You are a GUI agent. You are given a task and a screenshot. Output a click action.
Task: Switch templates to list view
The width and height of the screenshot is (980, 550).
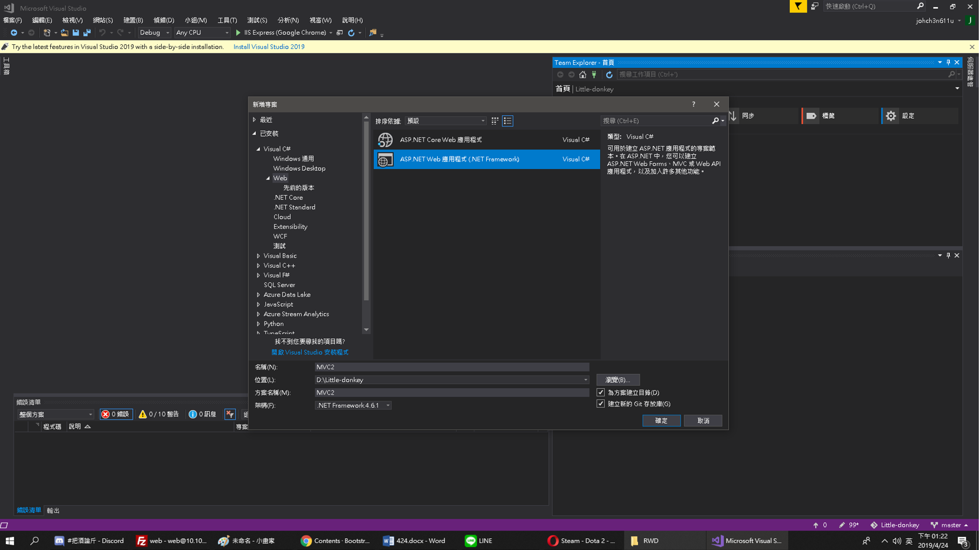coord(507,121)
